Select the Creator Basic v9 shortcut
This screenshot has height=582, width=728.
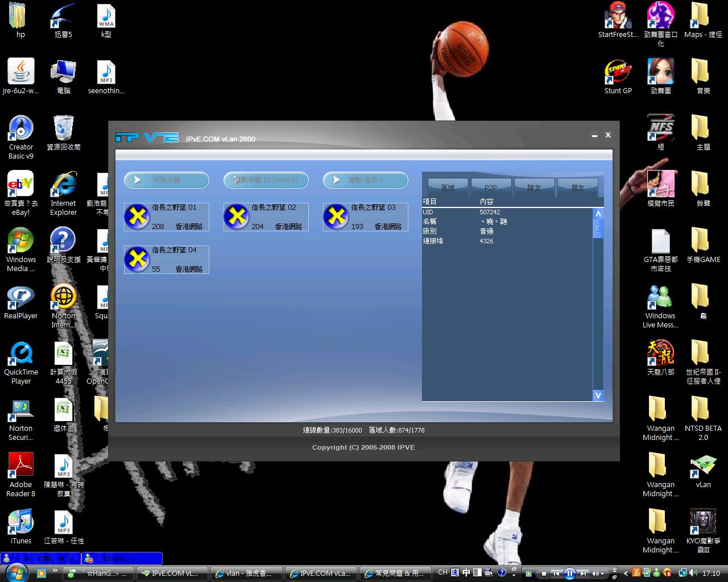tap(21, 137)
